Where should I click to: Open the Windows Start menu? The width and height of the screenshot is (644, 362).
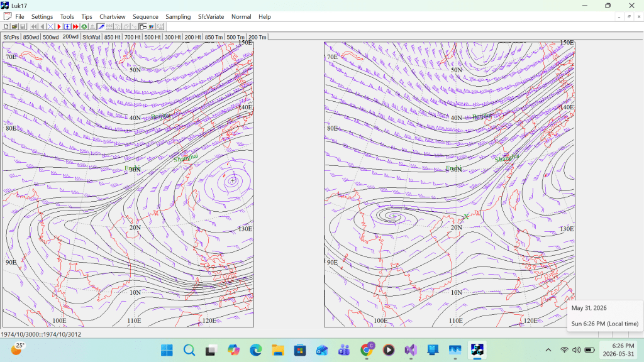pos(167,350)
